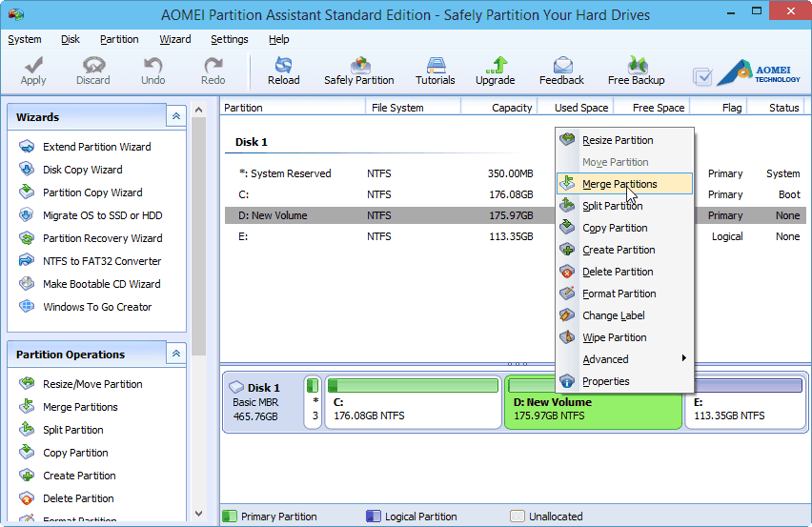Sort by Capacity column header

tap(498, 108)
